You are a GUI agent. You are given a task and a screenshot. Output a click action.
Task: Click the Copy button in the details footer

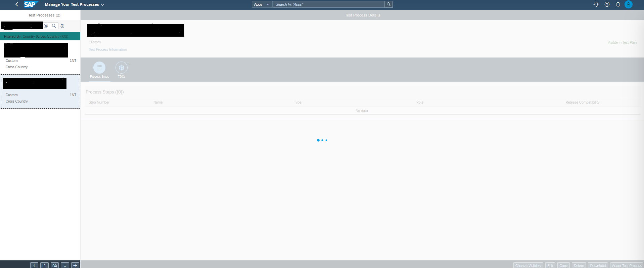point(563,265)
